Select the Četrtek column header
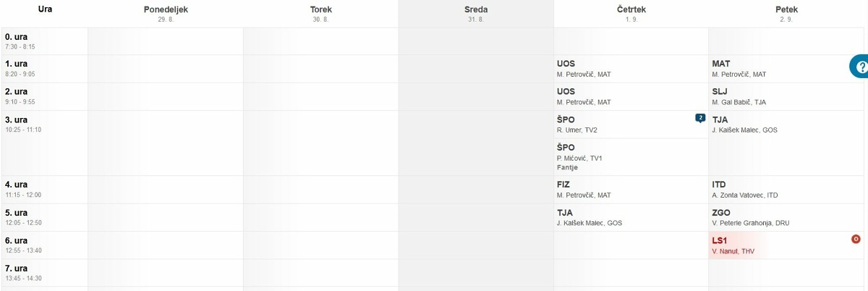868x291 pixels. tap(631, 14)
